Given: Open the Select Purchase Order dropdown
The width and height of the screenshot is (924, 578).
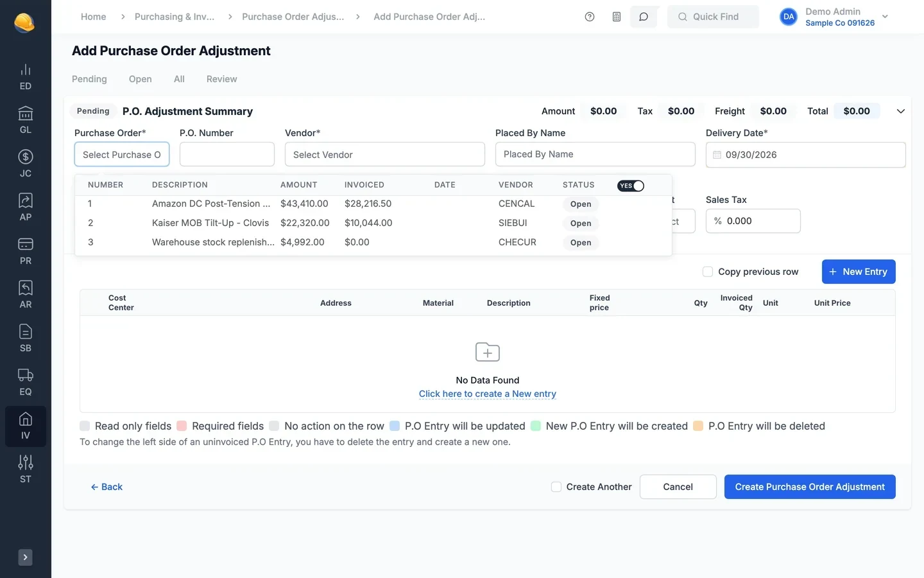Looking at the screenshot, I should pos(122,155).
